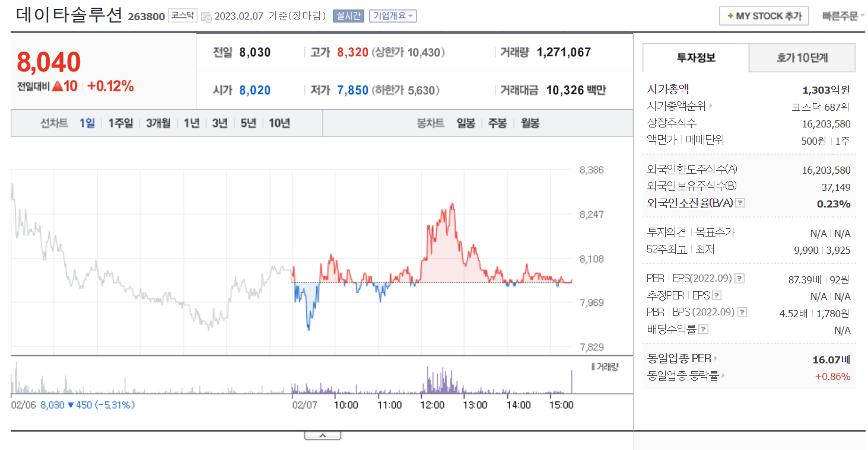Click the +0.12% change rate
868x450 pixels.
coord(110,87)
